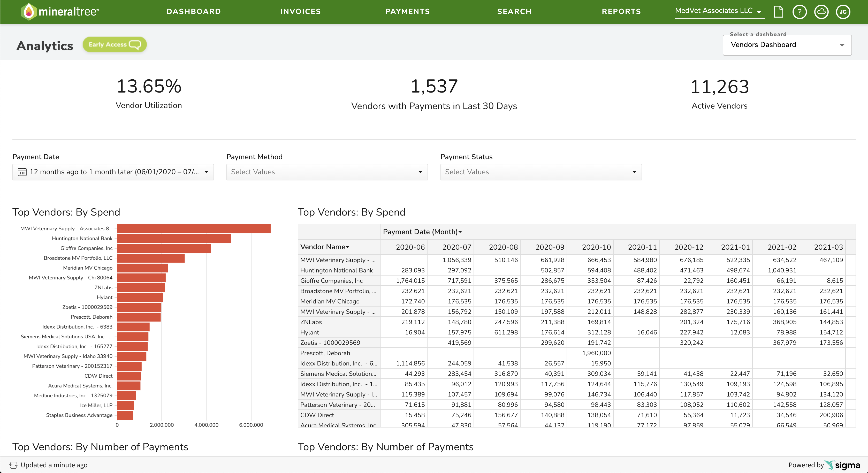Go to the Payments tab
868x473 pixels.
(407, 11)
